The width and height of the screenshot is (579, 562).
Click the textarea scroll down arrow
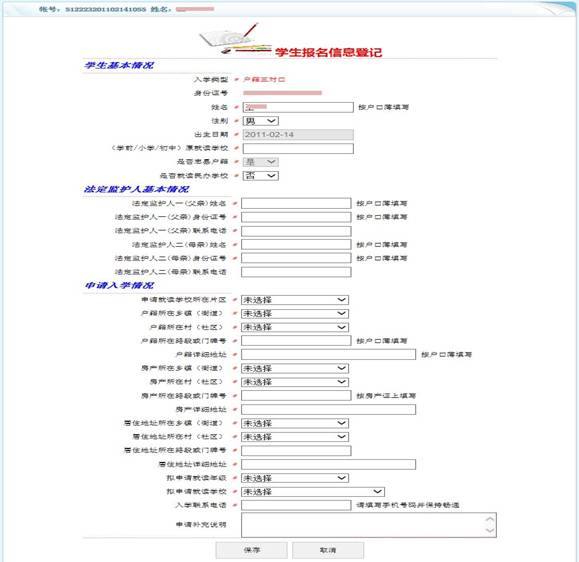pyautogui.click(x=490, y=530)
